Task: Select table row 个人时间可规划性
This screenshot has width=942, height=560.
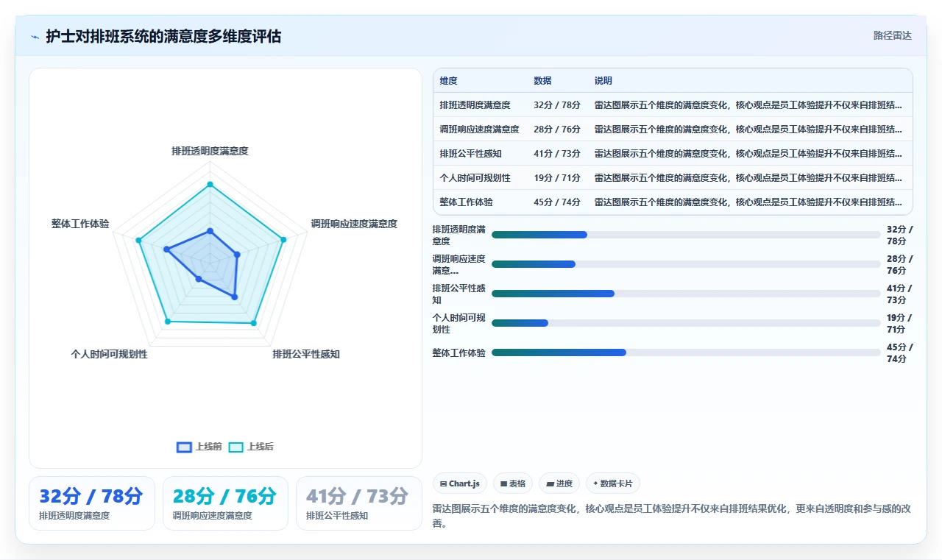Action: point(673,178)
